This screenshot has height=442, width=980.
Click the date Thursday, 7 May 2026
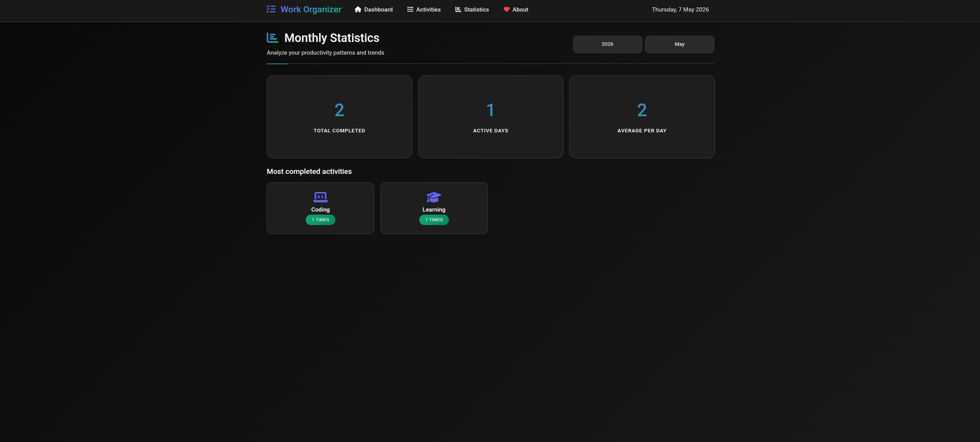680,10
